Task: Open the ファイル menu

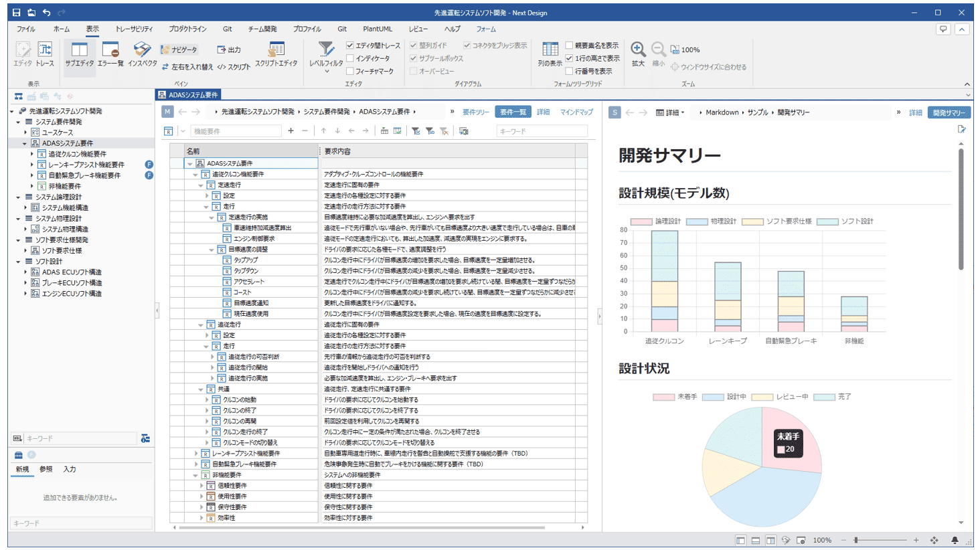Action: click(x=25, y=29)
